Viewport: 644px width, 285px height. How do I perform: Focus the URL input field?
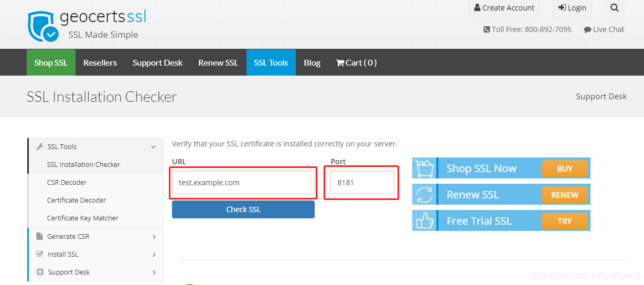coord(243,183)
